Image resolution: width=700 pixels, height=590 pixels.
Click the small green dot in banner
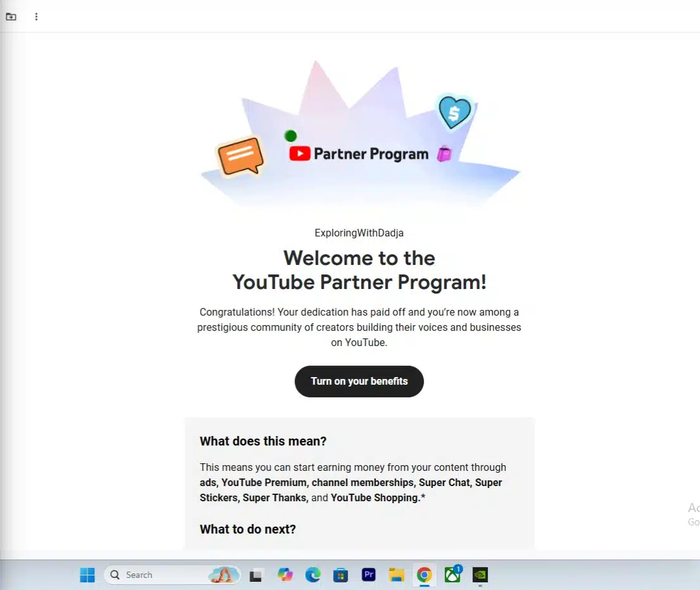[291, 135]
